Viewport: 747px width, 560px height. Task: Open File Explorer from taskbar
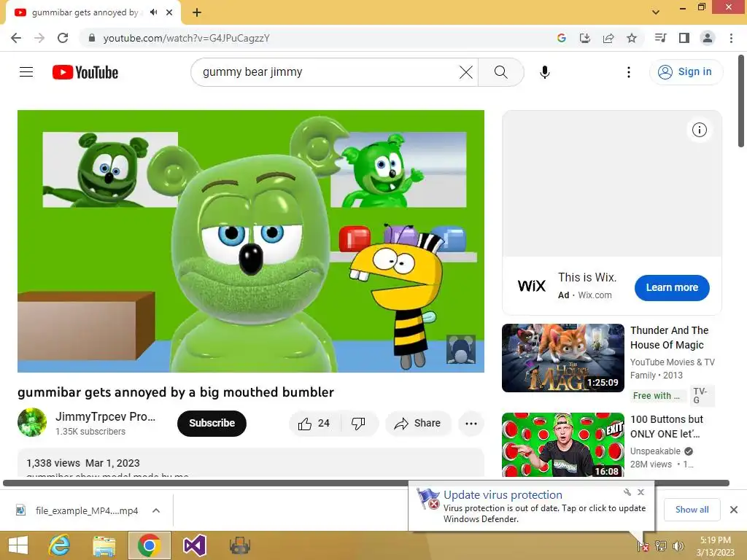pos(104,545)
